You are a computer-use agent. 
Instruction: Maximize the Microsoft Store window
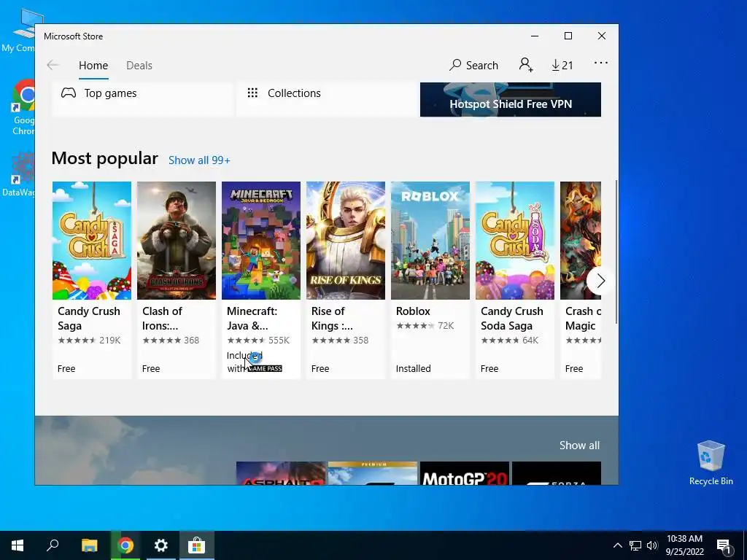[x=568, y=36]
